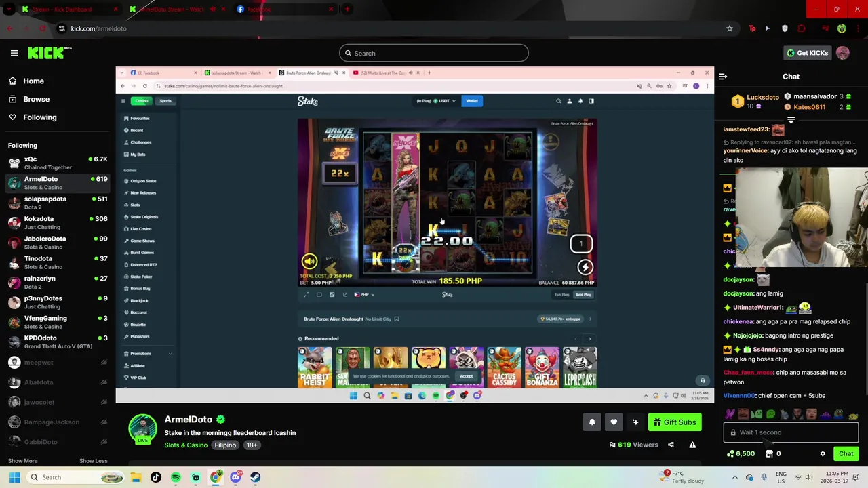
Task: Click the Filipino language tag
Action: click(x=225, y=445)
